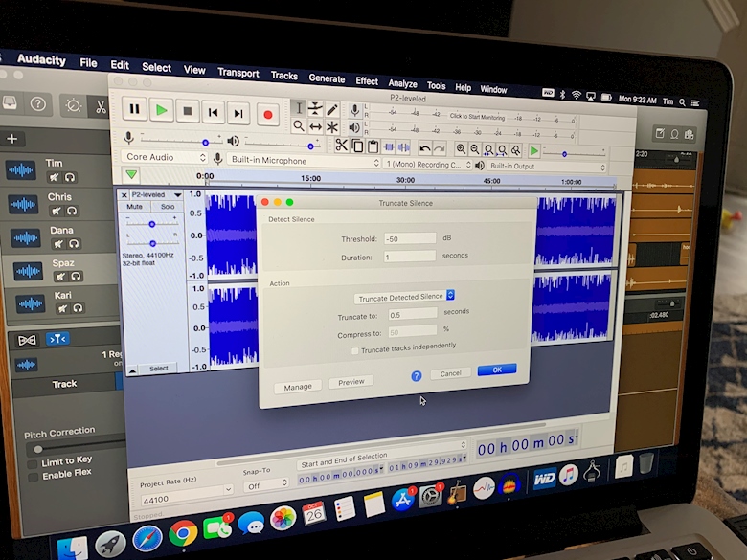Screen dimensions: 747x560
Task: Collapse the P2-leveled track with arrow
Action: [132, 371]
